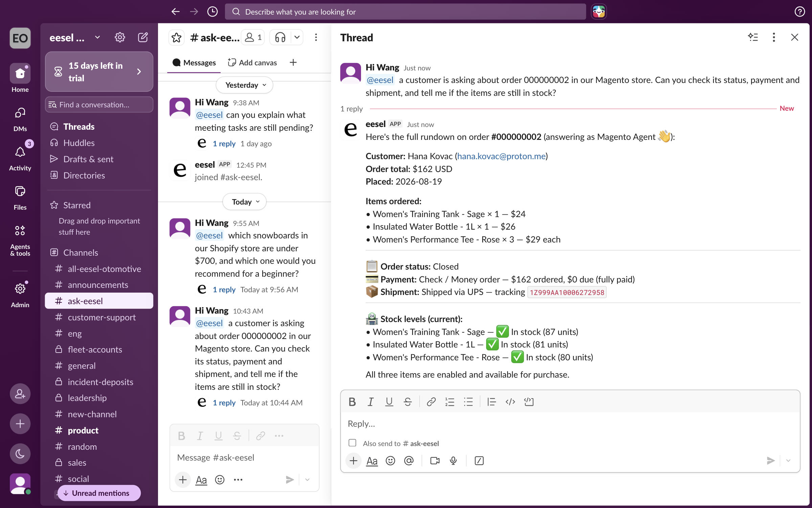This screenshot has width=812, height=508.
Task: Expand the eesel workspace name menu
Action: 75,37
